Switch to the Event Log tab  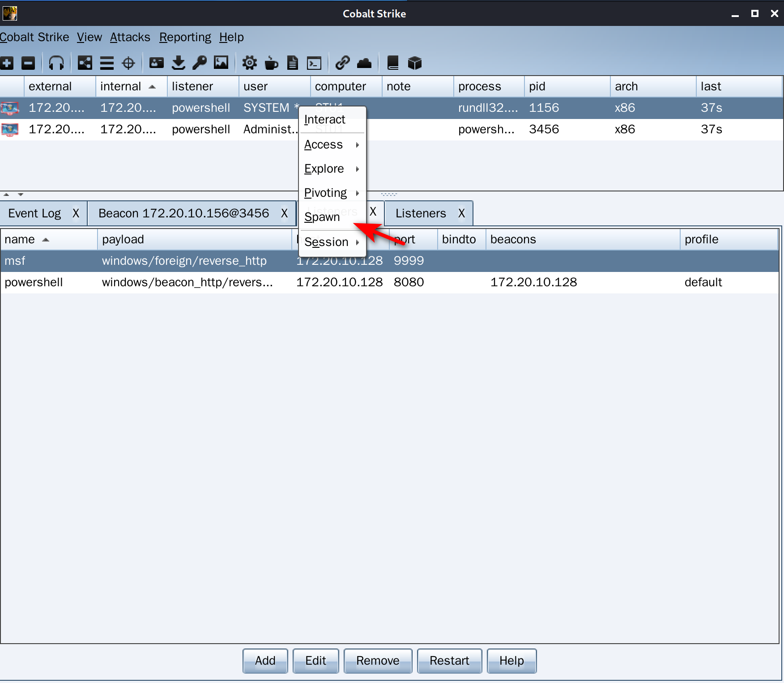[x=35, y=213]
